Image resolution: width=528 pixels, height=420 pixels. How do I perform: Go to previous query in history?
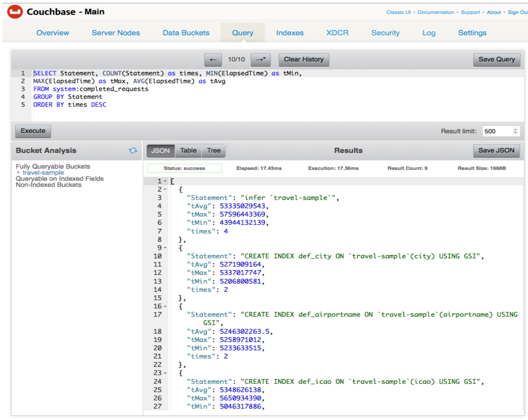[x=213, y=60]
